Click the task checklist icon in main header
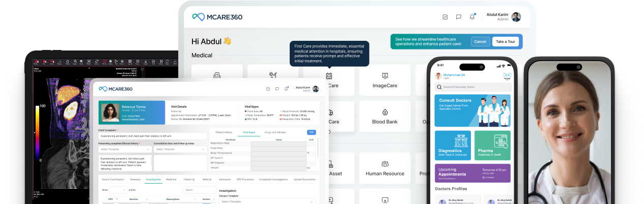 (x=445, y=17)
